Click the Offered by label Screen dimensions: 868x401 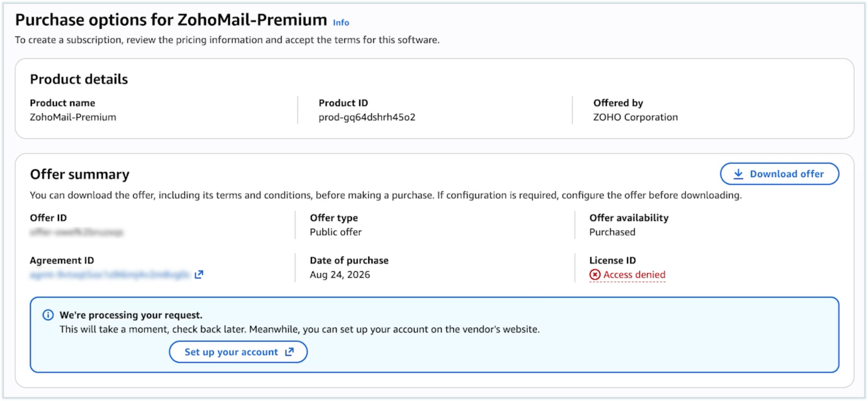pos(618,103)
